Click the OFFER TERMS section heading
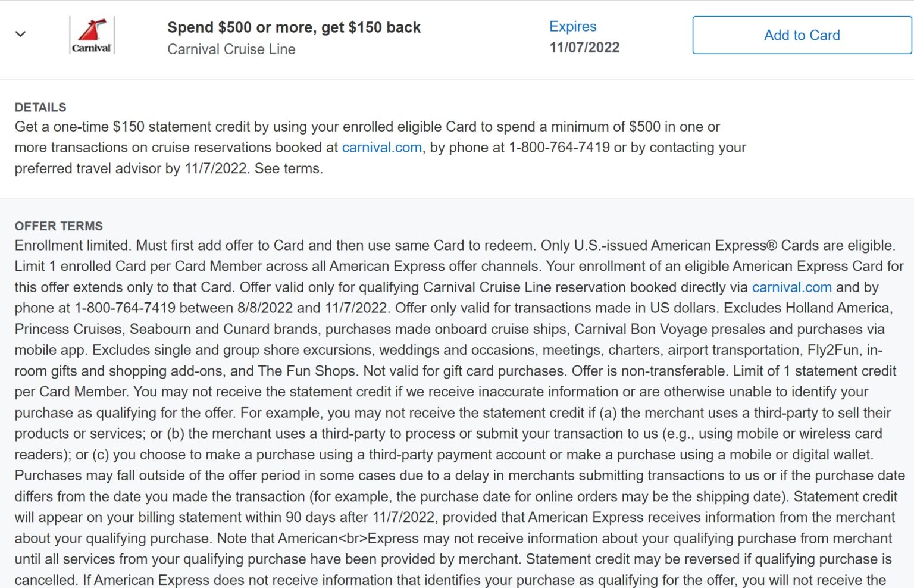This screenshot has width=914, height=588. (x=58, y=226)
